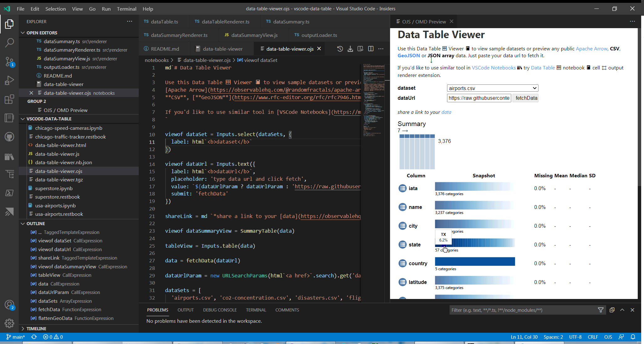Click the OJS language mode in status bar
Image resolution: width=644 pixels, height=344 pixels.
(x=608, y=337)
